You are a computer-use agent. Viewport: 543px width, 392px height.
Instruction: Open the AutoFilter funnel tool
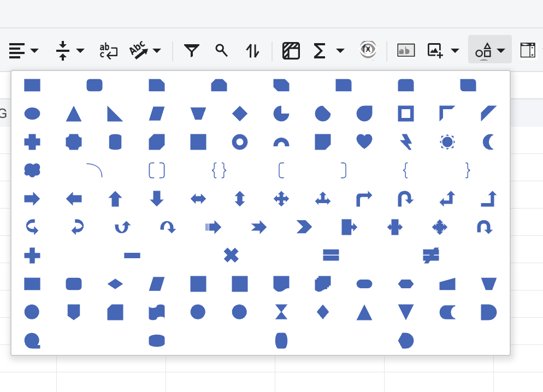click(x=192, y=51)
